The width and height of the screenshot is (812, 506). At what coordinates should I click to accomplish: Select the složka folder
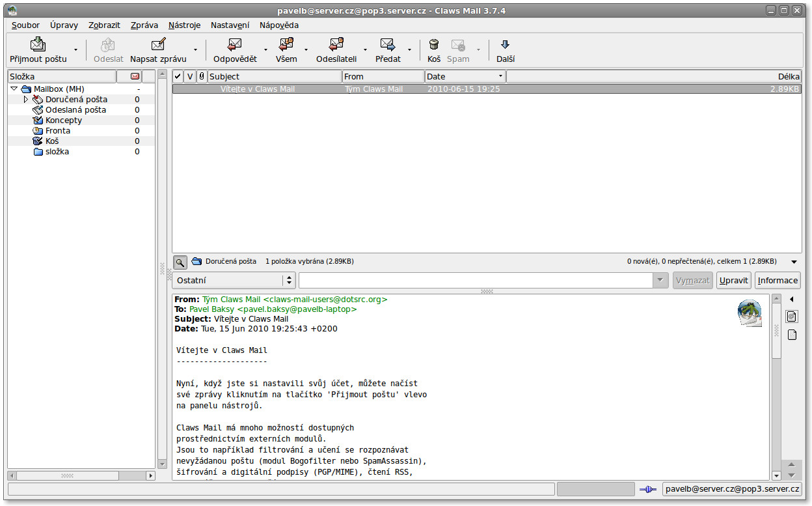57,152
